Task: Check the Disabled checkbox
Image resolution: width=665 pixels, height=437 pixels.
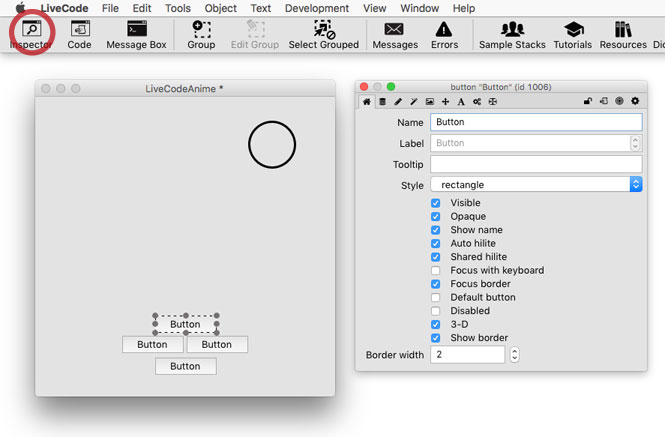Action: pyautogui.click(x=436, y=311)
